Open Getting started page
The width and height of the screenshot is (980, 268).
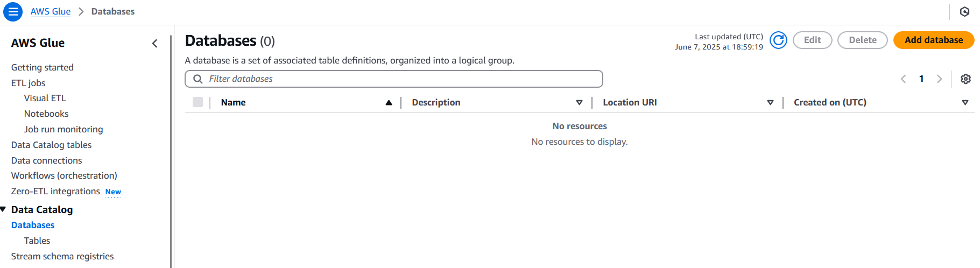pos(43,67)
